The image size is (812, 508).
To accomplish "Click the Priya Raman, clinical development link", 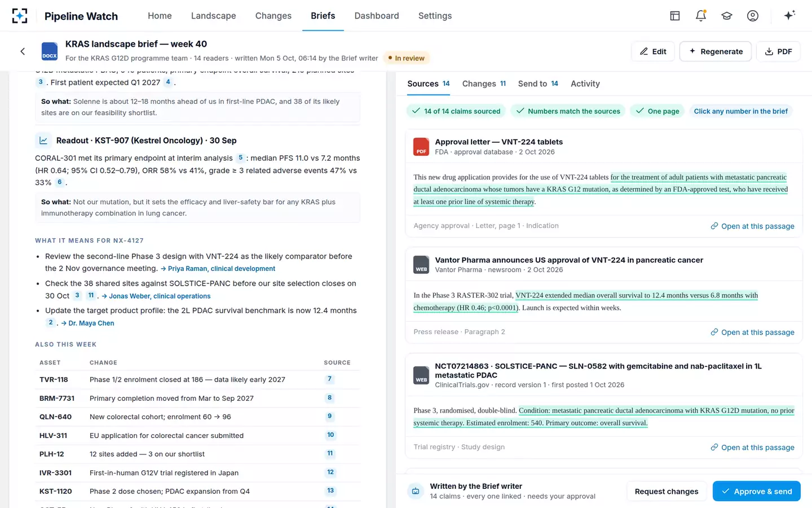I will 218,269.
